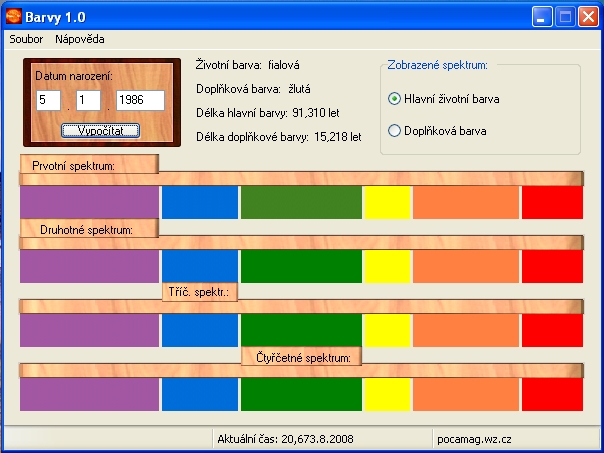Viewport: 604px width, 453px height.
Task: Select the Hlavní životní barva radio button
Action: tap(394, 99)
